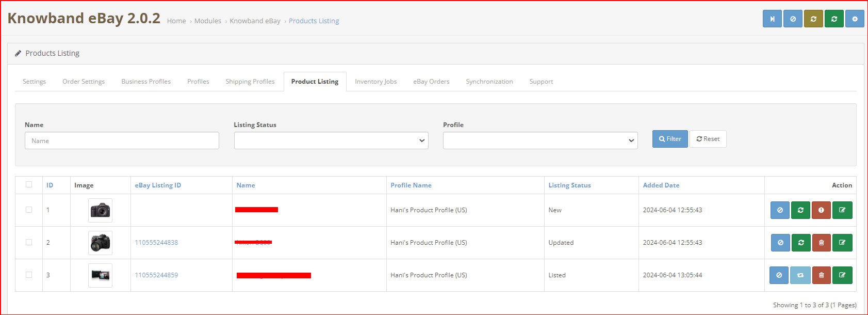Click the red exclamation icon in row 1
Image resolution: width=868 pixels, height=315 pixels.
[x=821, y=210]
